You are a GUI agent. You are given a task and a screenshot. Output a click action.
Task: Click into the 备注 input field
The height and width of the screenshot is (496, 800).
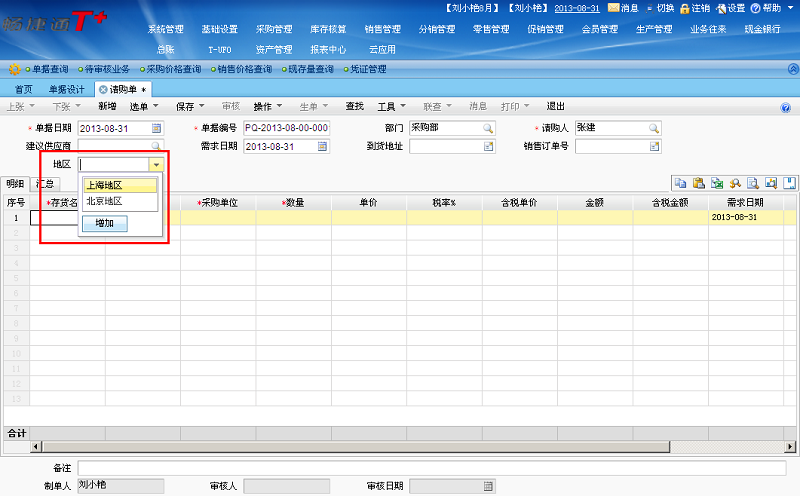tap(432, 468)
